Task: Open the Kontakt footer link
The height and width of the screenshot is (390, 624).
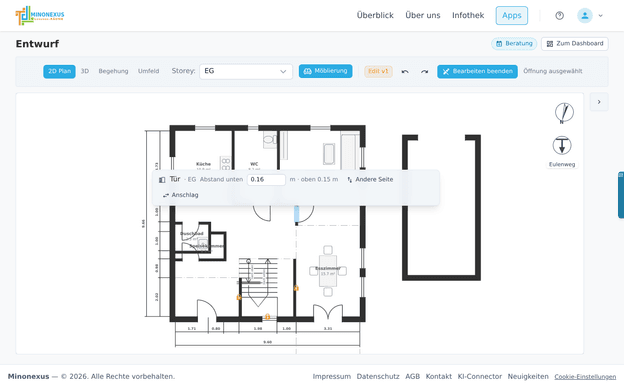Action: [439, 376]
